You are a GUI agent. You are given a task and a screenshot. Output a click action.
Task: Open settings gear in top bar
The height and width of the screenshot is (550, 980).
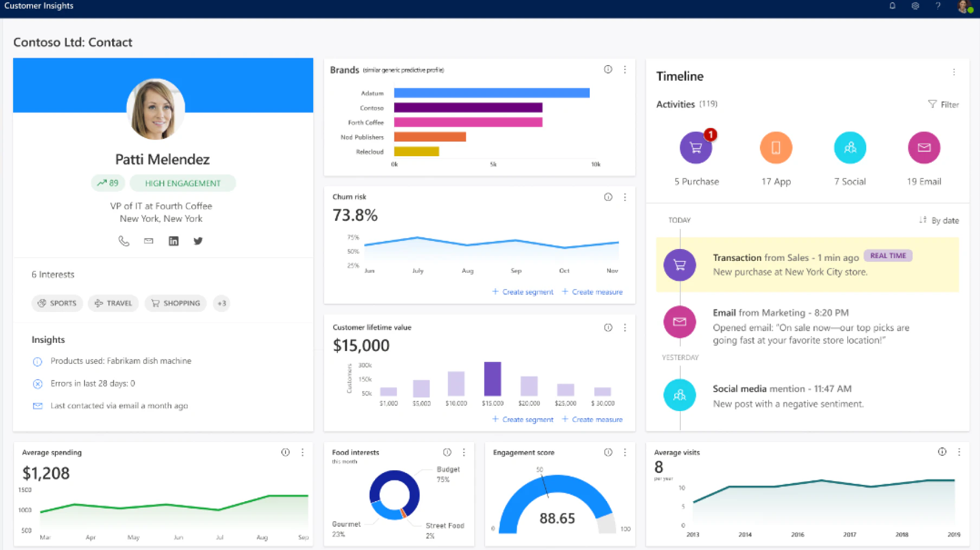915,6
